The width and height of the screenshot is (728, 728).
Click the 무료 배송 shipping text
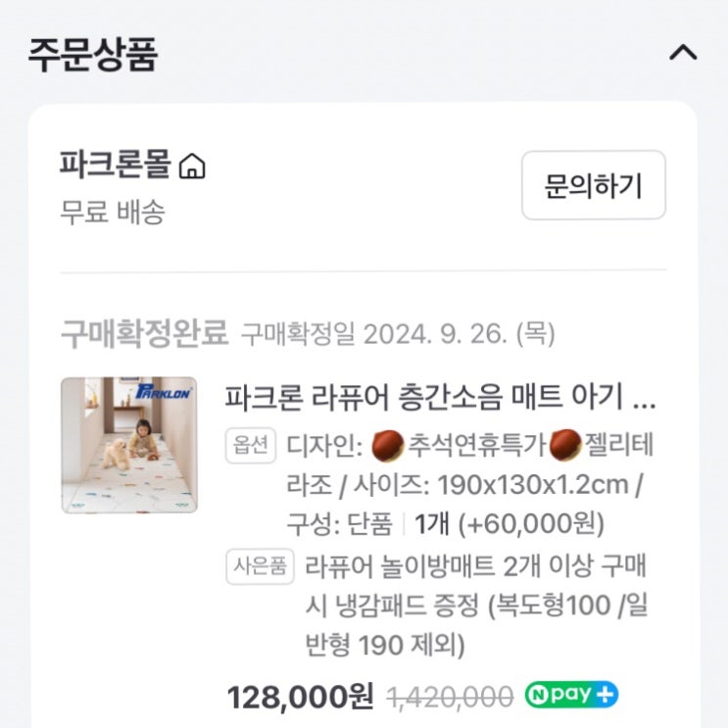113,212
